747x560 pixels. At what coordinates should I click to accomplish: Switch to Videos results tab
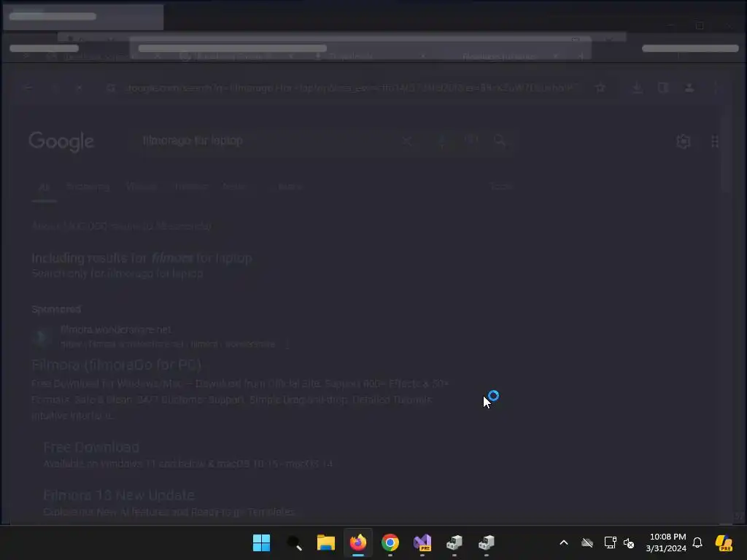click(142, 186)
